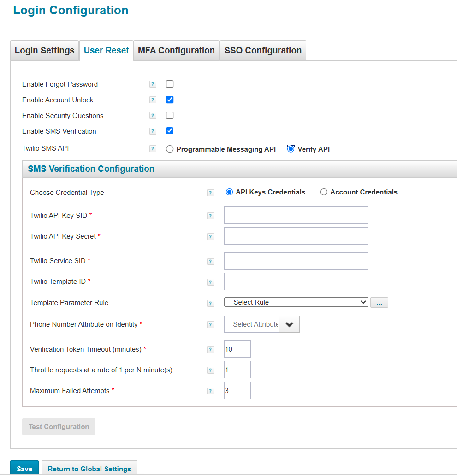Screen dimensions: 457x476
Task: Focus the Twilio API Key Secret field
Action: coord(296,236)
